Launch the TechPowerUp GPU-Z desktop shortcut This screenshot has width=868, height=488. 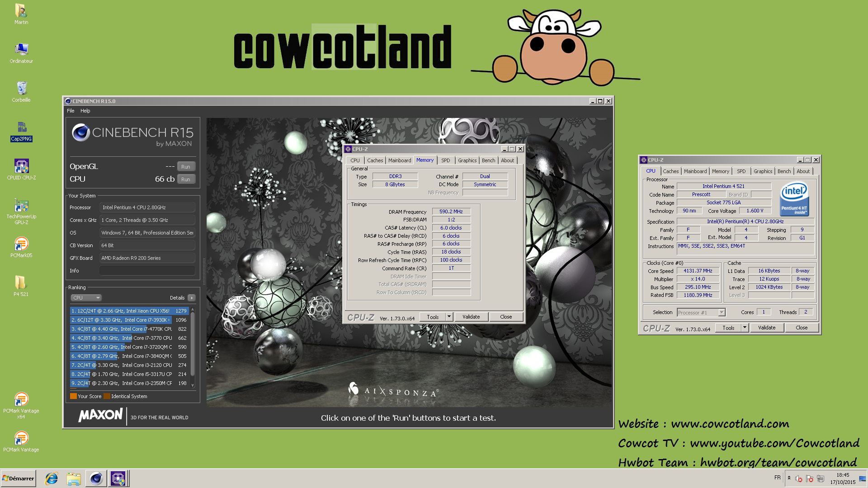21,211
